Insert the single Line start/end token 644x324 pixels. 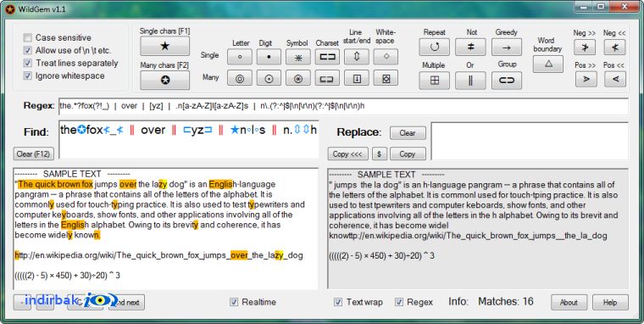[357, 57]
